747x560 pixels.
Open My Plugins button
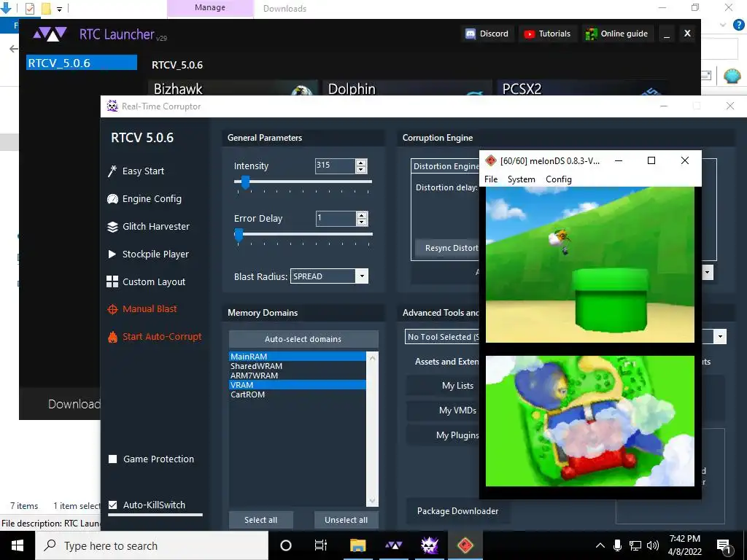click(x=443, y=435)
